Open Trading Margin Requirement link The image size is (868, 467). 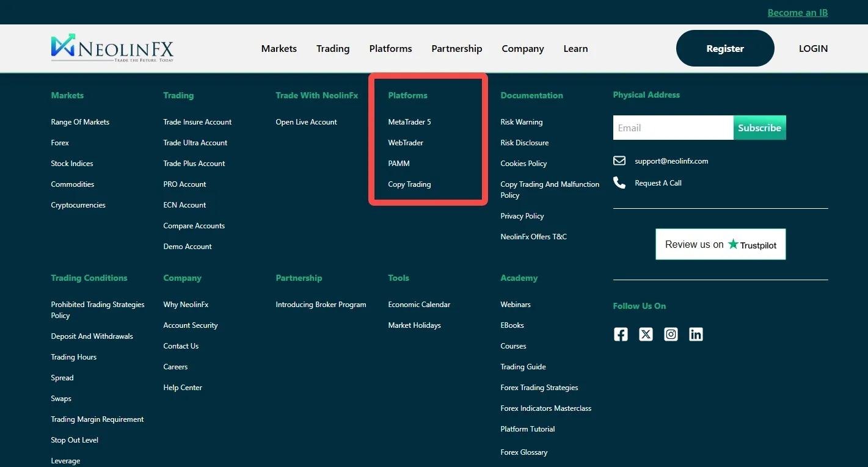[x=97, y=419]
